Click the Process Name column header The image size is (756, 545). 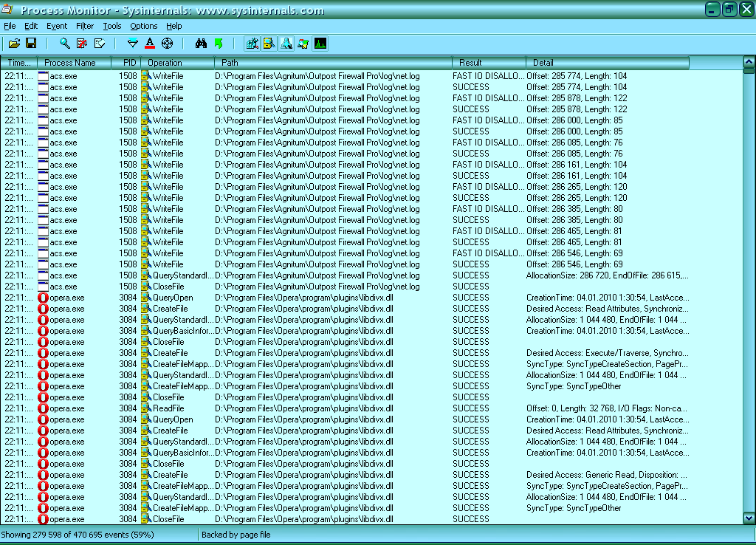(70, 63)
